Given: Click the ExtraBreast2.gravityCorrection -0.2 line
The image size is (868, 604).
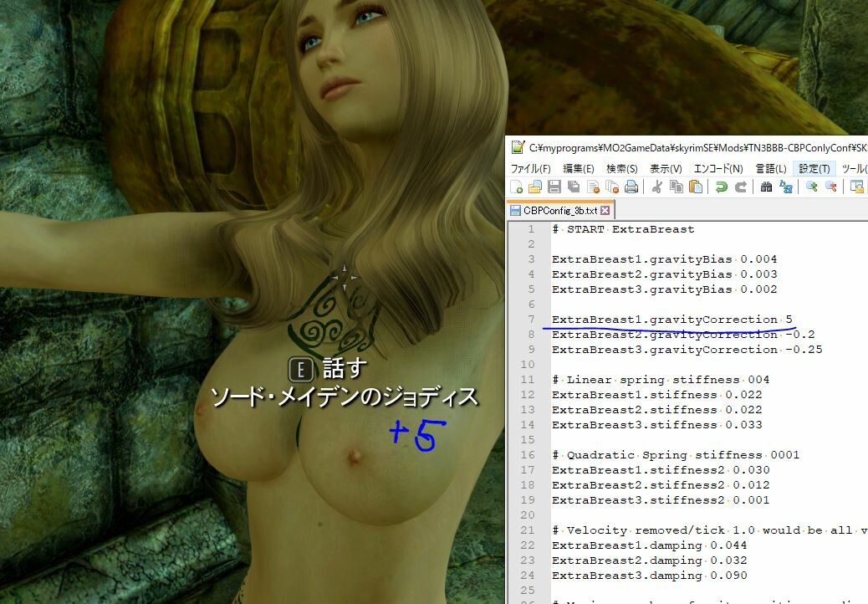Looking at the screenshot, I should 683,335.
